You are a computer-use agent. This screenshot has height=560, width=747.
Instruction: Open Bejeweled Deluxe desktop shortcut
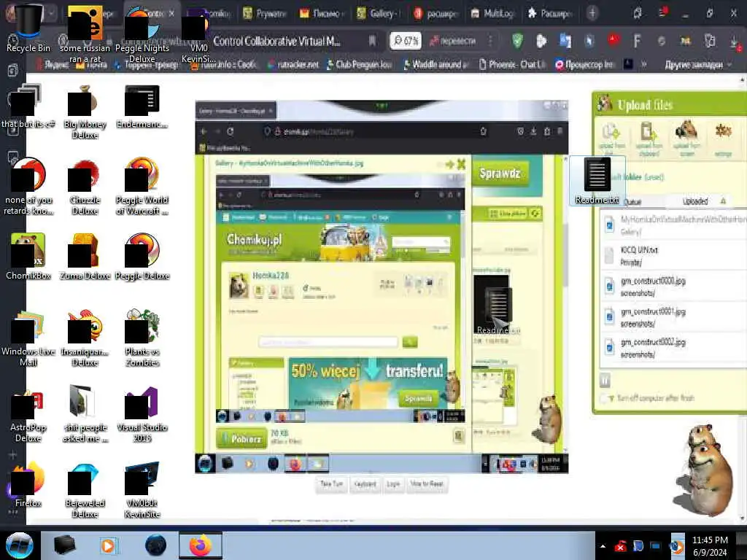point(85,491)
